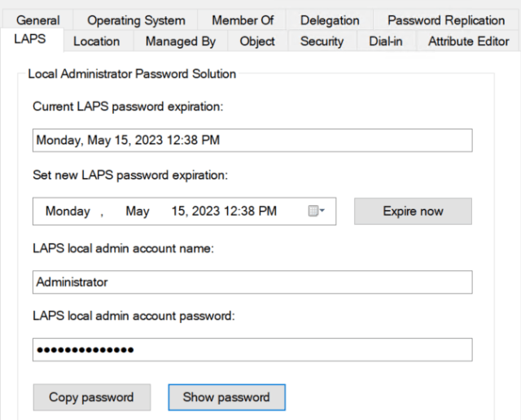Click the masked LAPS admin password field
This screenshot has height=420, width=521.
pyautogui.click(x=252, y=350)
